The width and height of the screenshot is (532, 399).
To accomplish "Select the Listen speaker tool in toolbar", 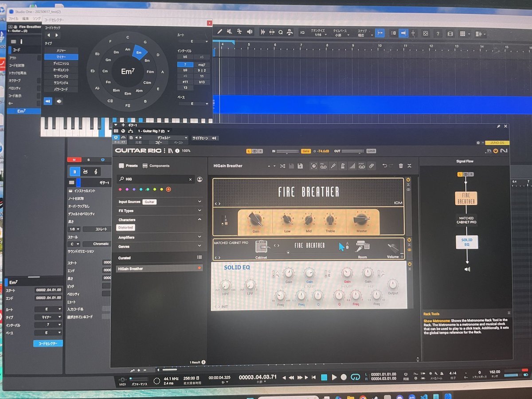I will tap(250, 32).
